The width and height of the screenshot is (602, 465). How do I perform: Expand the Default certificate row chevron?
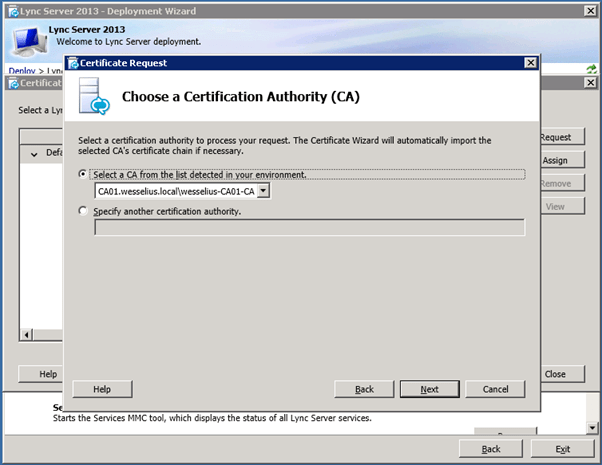pyautogui.click(x=35, y=153)
